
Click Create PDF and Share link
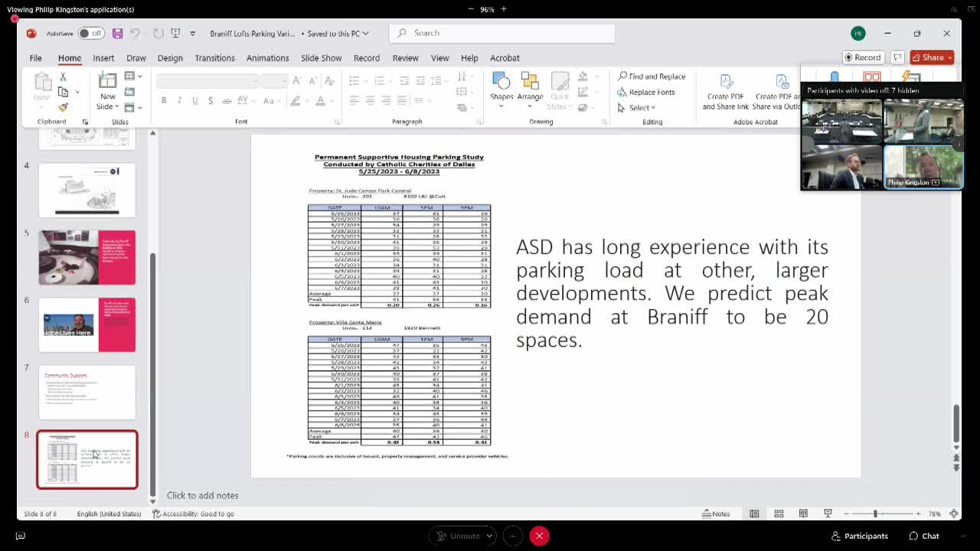(x=726, y=92)
